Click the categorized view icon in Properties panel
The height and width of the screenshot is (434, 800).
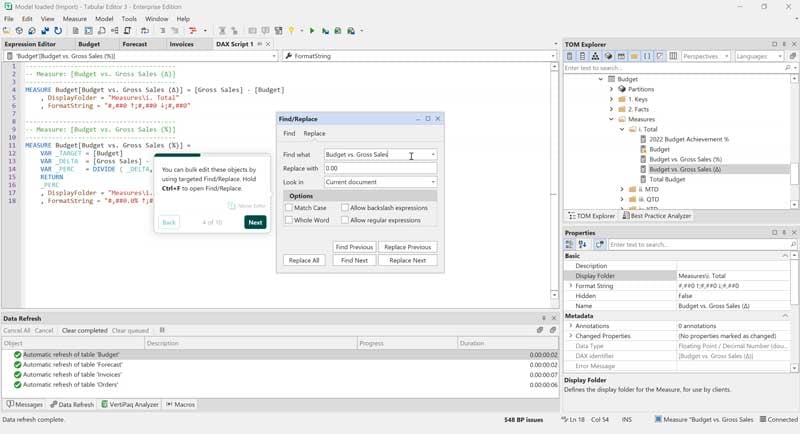coord(569,244)
